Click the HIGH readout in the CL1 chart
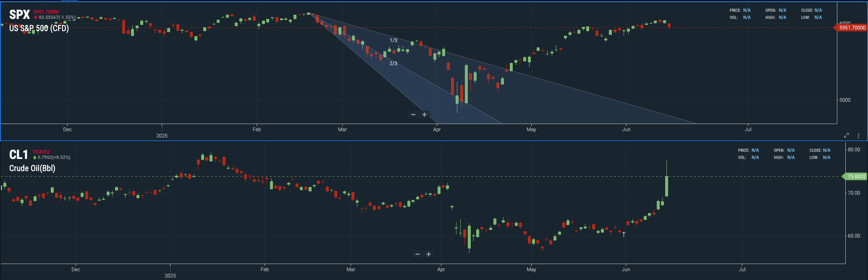 pyautogui.click(x=784, y=158)
